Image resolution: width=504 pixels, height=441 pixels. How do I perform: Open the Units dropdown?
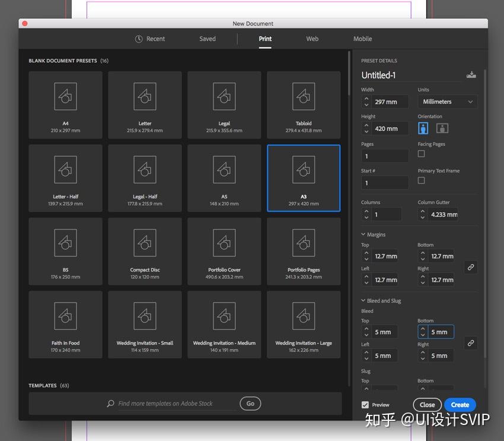(x=448, y=101)
